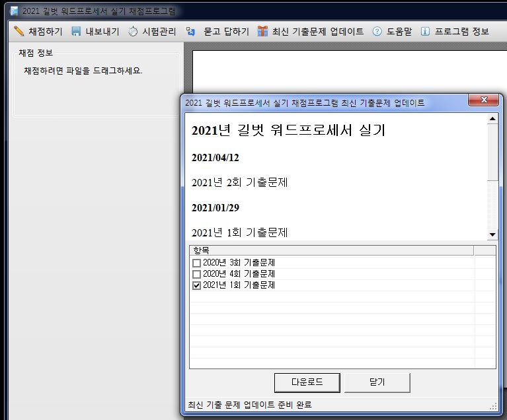
Task: Click the update notes scrollbar thumb
Action: pos(492,153)
